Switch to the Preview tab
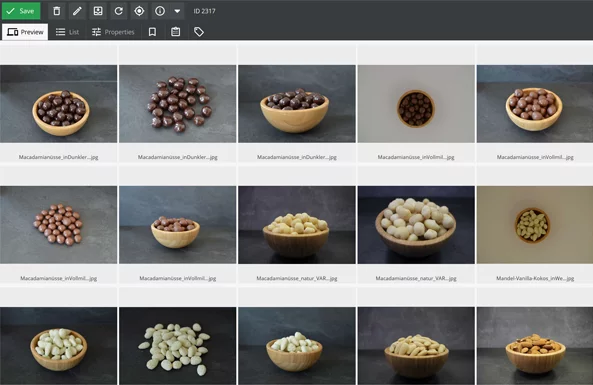This screenshot has height=385, width=593. click(25, 32)
